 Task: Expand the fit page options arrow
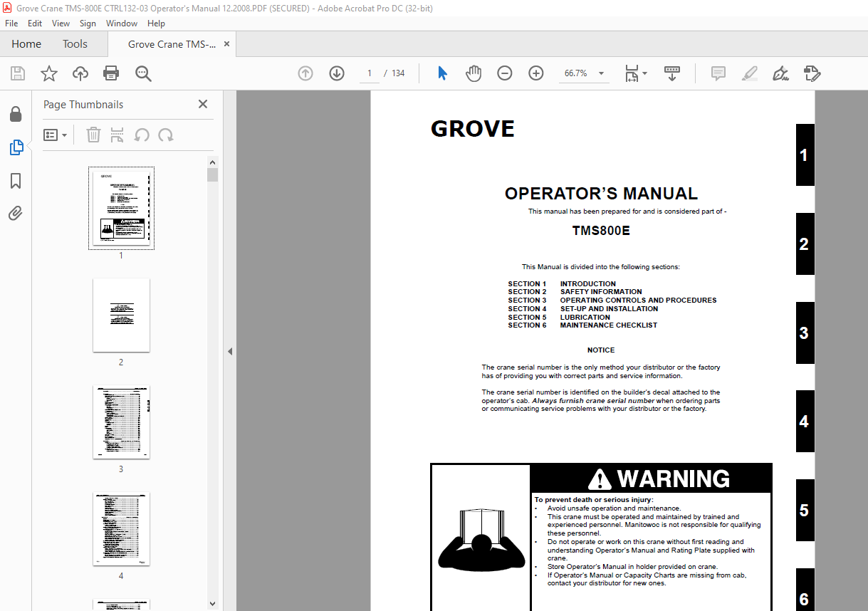pos(645,73)
